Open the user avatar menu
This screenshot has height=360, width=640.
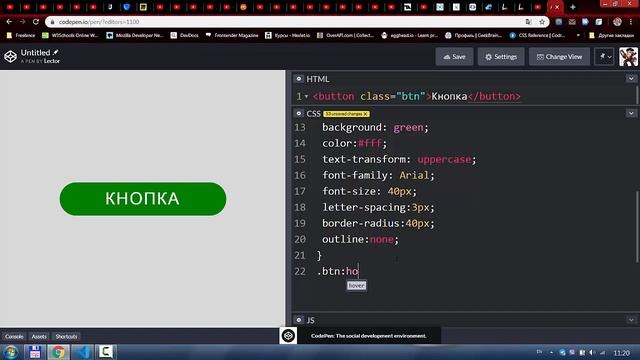(x=628, y=57)
